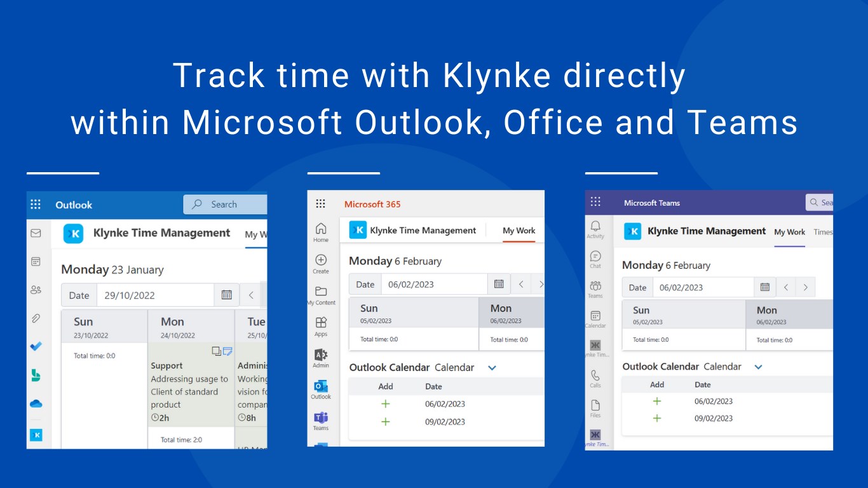Open Calendar icon in the Outlook sidebar
The image size is (868, 488).
36,261
